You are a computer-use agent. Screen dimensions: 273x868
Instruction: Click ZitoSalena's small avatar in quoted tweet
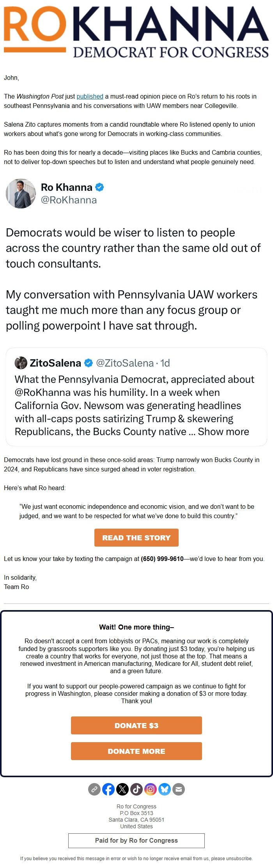click(21, 363)
